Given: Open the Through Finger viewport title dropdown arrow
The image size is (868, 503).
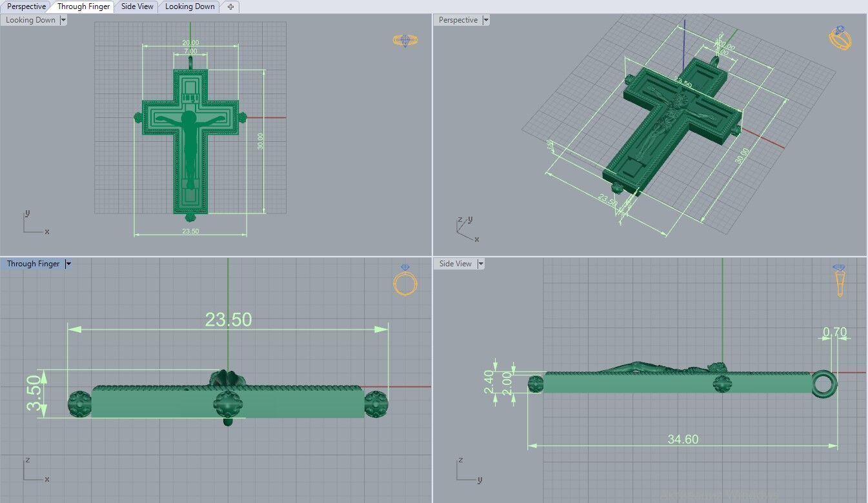Looking at the screenshot, I should (x=68, y=264).
